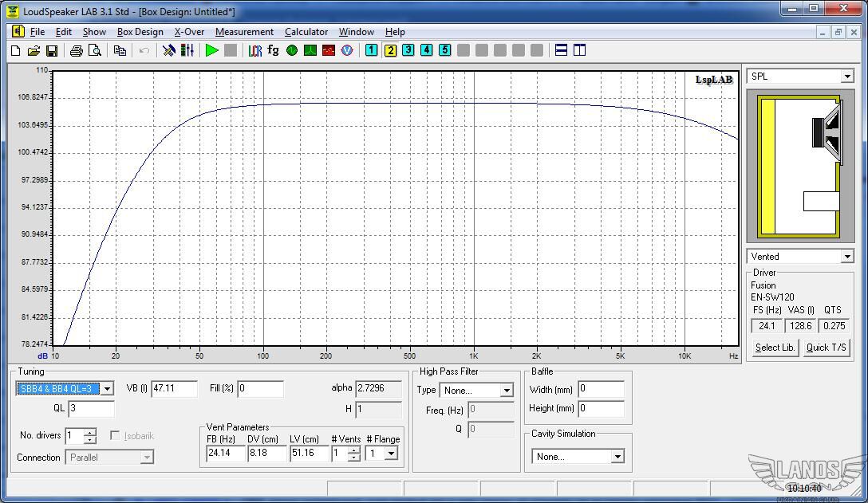Screen dimensions: 868x503
Task: Click the FB (Hz) vent field
Action: (x=225, y=454)
